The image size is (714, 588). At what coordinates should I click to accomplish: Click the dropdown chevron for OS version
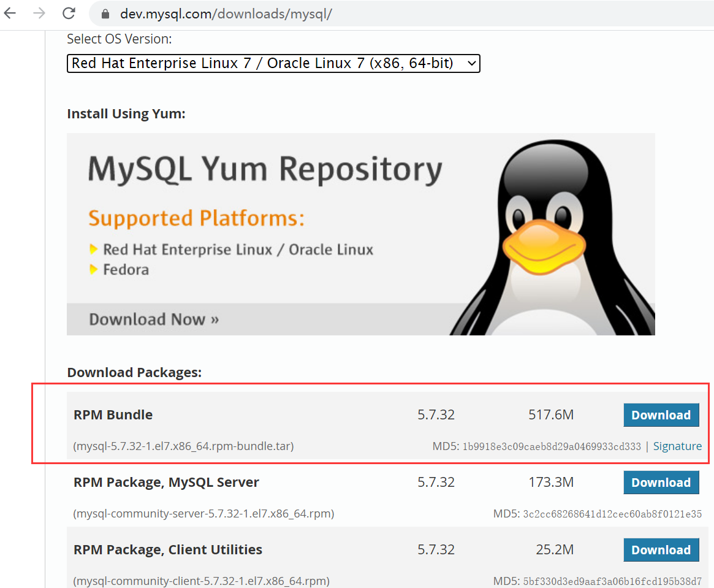(471, 63)
